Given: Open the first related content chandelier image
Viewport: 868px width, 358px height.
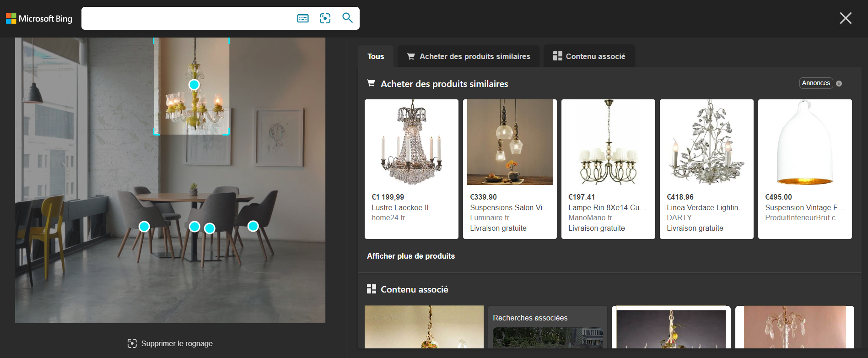Looking at the screenshot, I should [x=424, y=327].
